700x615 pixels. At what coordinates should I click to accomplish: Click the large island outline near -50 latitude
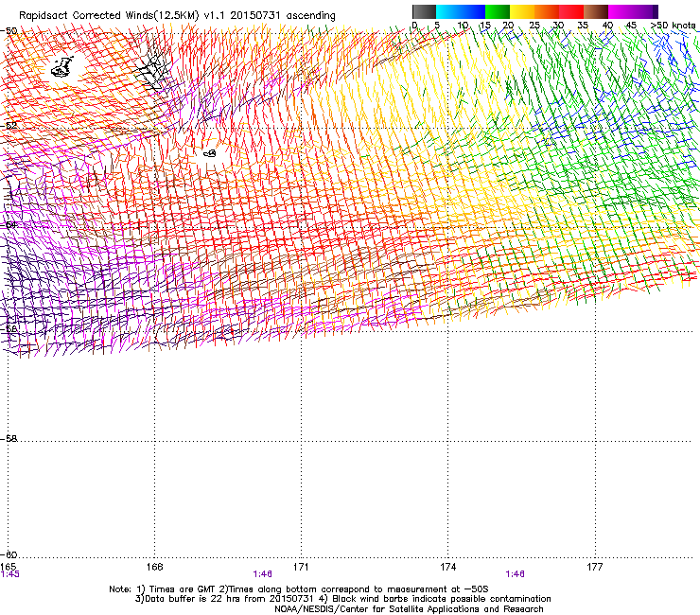point(62,67)
